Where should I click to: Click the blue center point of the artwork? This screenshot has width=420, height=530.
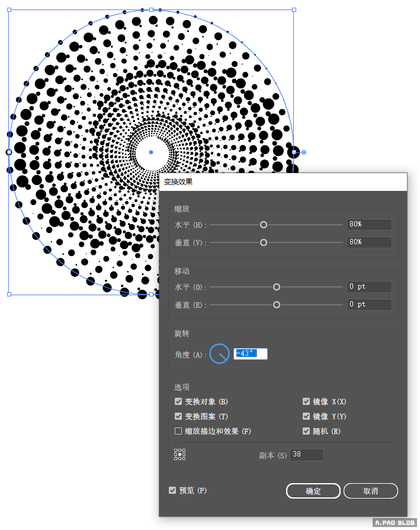[151, 152]
